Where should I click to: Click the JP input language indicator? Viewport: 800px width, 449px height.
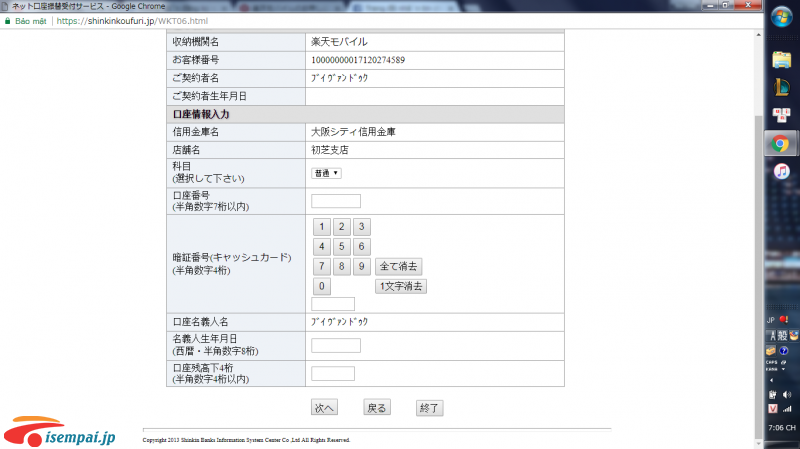770,320
